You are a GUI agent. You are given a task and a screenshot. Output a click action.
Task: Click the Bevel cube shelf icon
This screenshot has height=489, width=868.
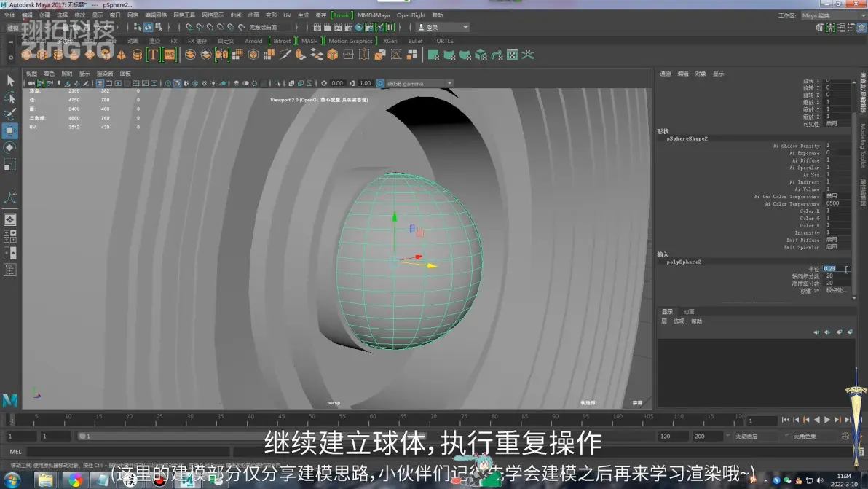[x=332, y=54]
